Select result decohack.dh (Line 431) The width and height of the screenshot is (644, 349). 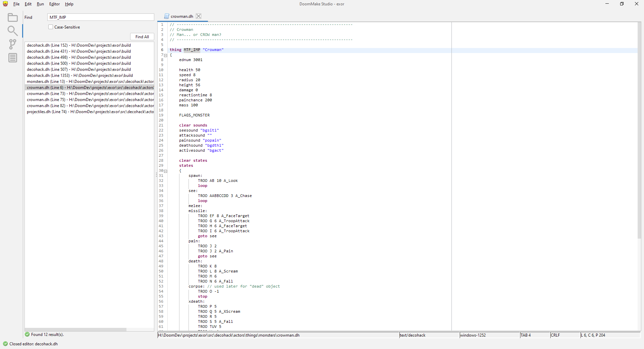point(89,51)
